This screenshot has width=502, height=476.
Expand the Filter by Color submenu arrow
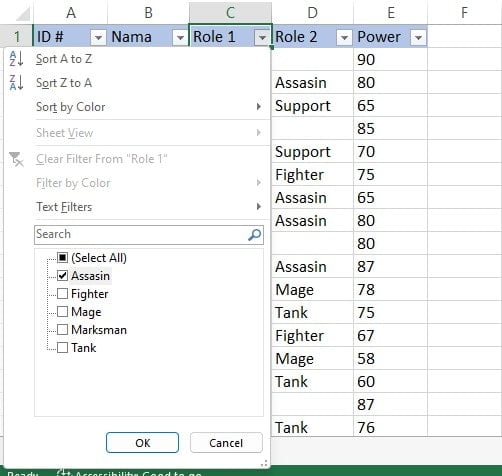[x=259, y=182]
